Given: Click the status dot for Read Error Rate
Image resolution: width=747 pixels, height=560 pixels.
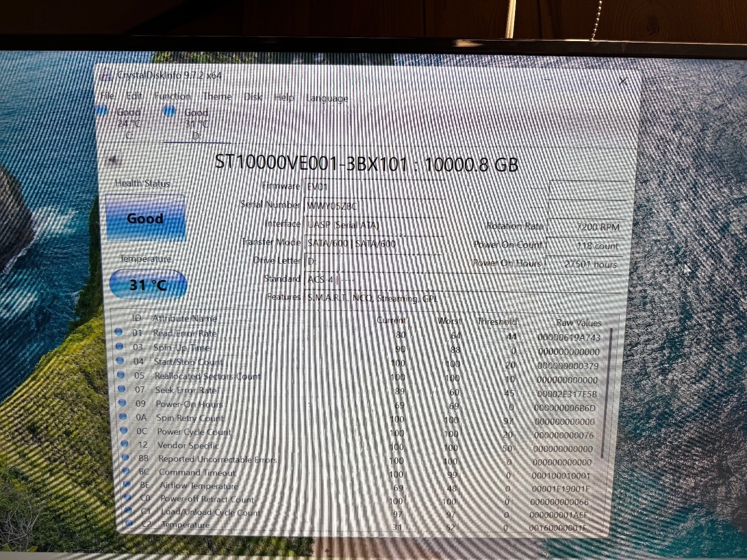Looking at the screenshot, I should click(x=119, y=332).
